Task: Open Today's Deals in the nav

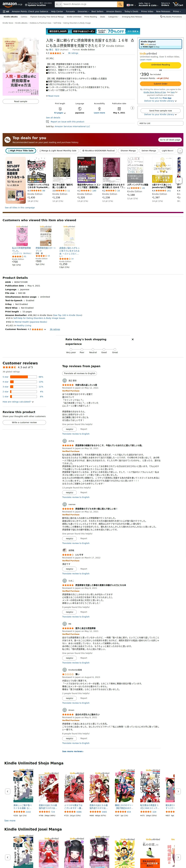Action: (x=131, y=11)
